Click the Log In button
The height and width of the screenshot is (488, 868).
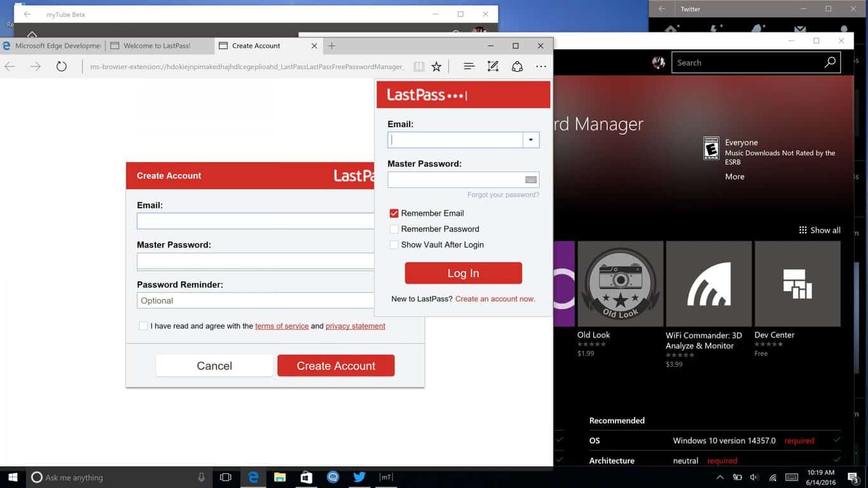coord(464,273)
